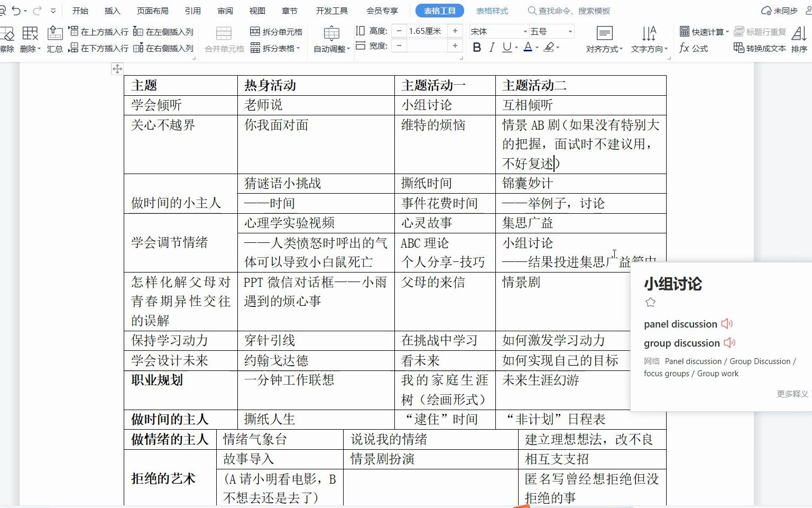Click the 汇总 icon

point(55,40)
